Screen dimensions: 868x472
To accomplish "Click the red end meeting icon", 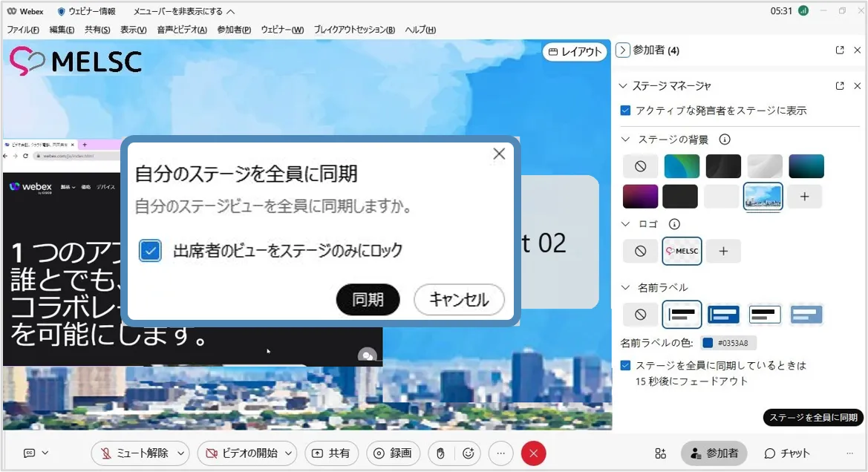I will pos(533,453).
